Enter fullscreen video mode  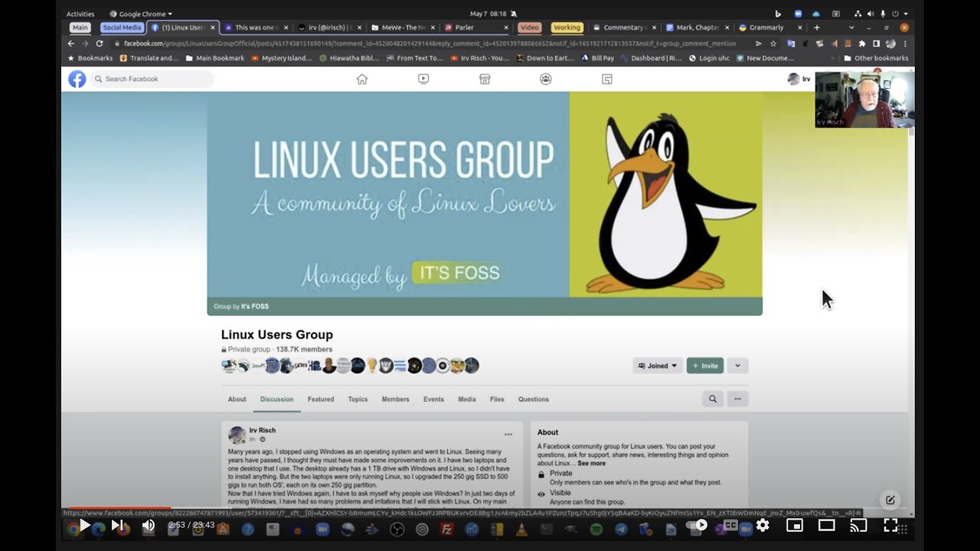(x=891, y=525)
